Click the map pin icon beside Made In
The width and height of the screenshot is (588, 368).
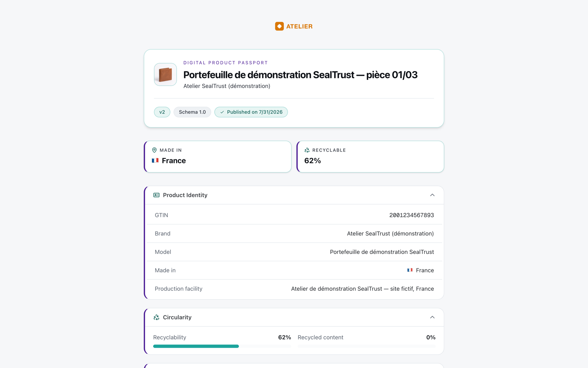[x=154, y=150]
